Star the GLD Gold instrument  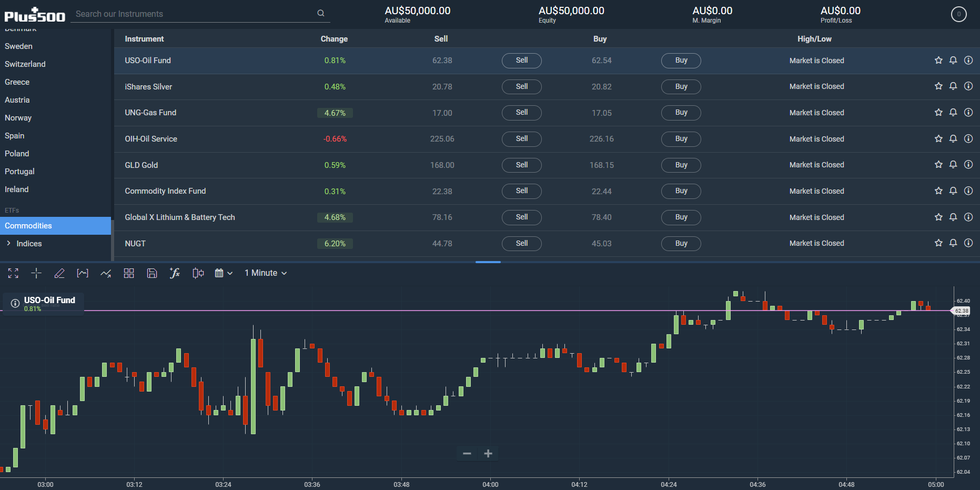click(x=938, y=165)
